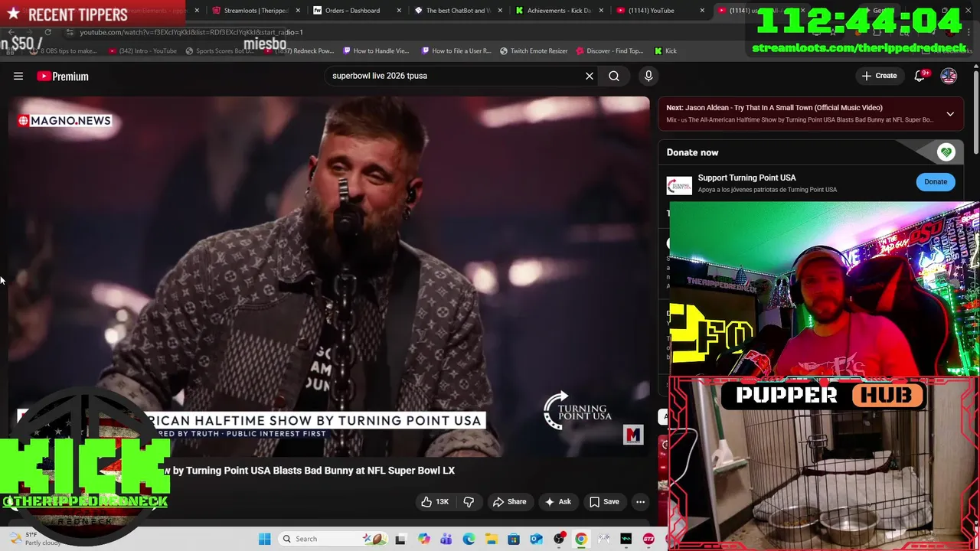Open Microsoft Edge from the taskbar
The height and width of the screenshot is (551, 980).
pyautogui.click(x=469, y=539)
